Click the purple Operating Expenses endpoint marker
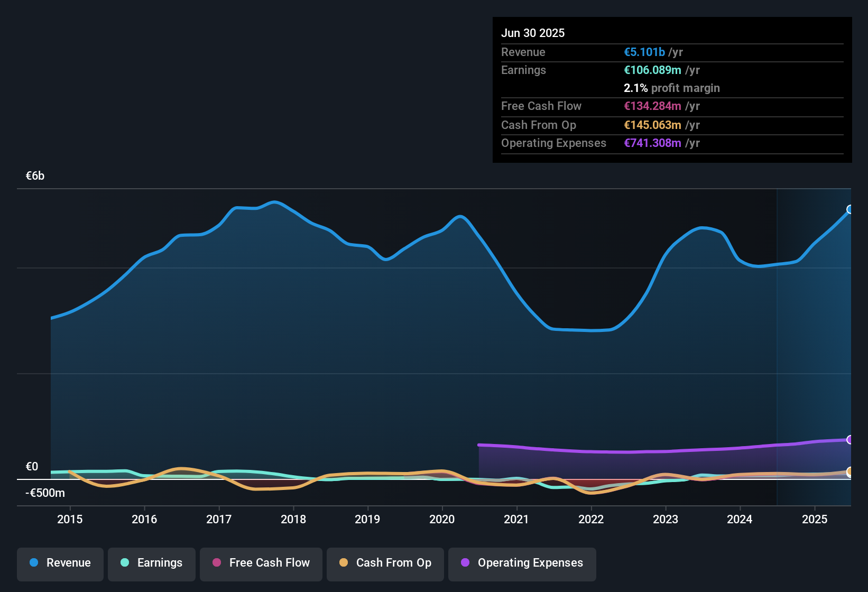This screenshot has width=868, height=592. click(849, 440)
